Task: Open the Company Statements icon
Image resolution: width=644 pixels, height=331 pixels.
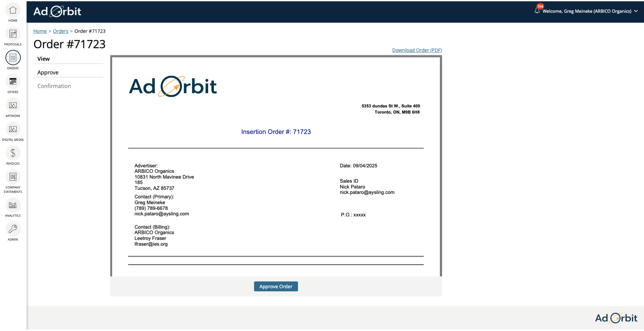Action: pos(13,177)
